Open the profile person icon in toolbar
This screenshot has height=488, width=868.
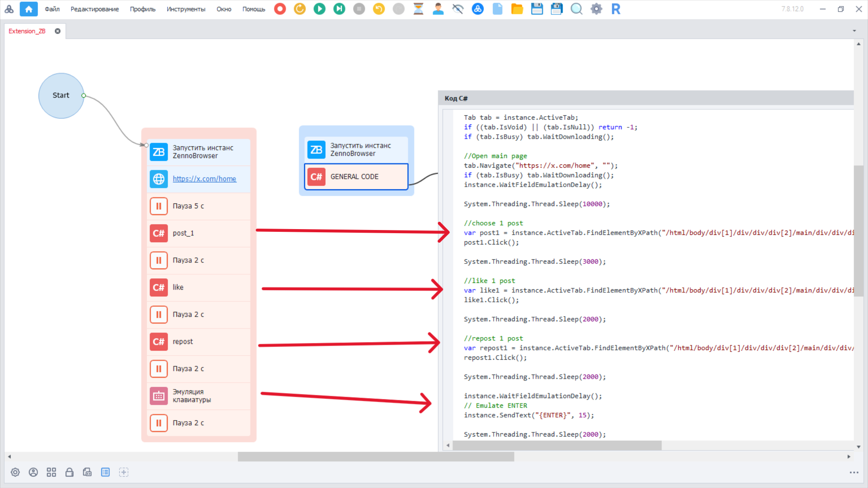pos(438,9)
